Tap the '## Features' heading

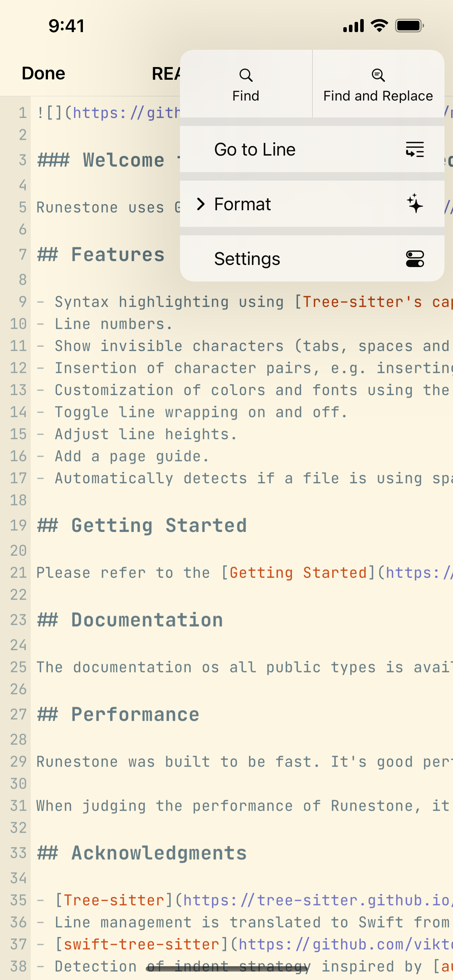click(101, 254)
